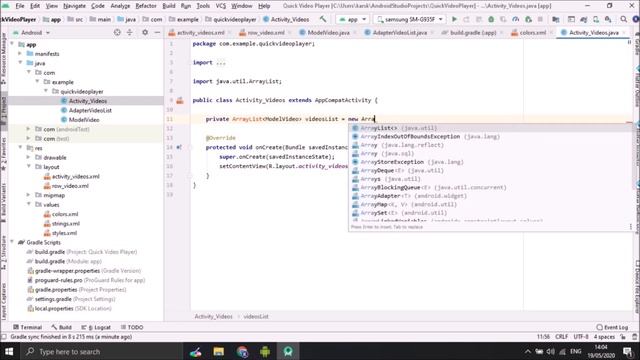Viewport: 640px width, 360px height.
Task: Select ArrayList<> completion suggestion
Action: (x=490, y=128)
